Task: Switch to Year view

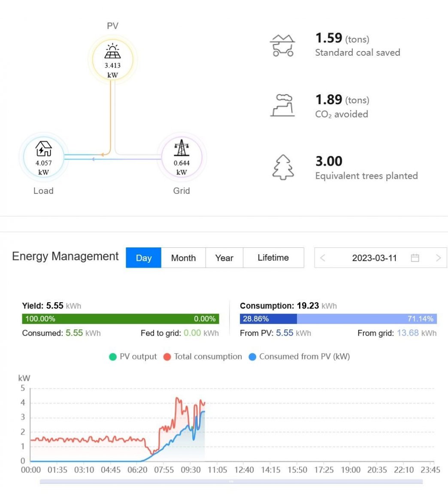Action: pos(224,258)
